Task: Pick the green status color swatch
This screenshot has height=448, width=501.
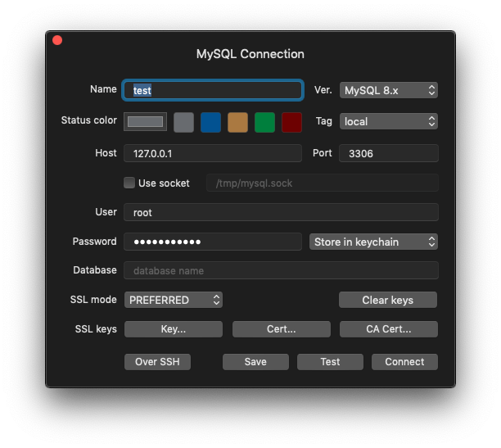Action: 264,122
